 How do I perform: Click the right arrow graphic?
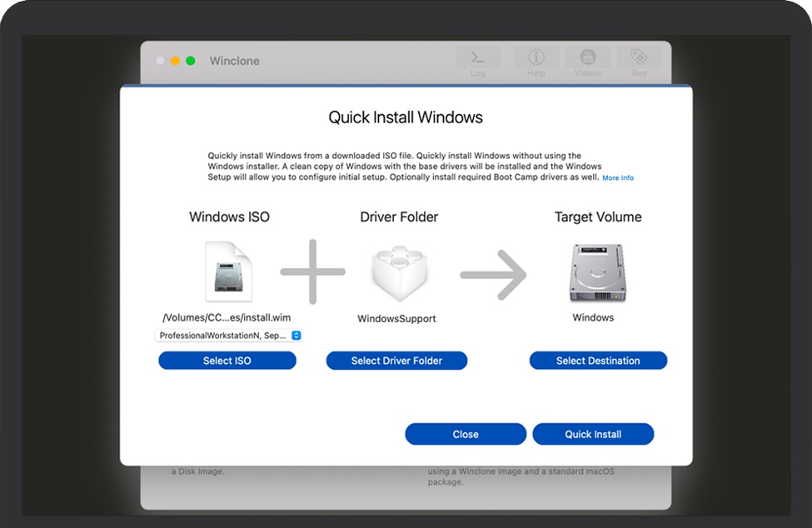pos(494,273)
